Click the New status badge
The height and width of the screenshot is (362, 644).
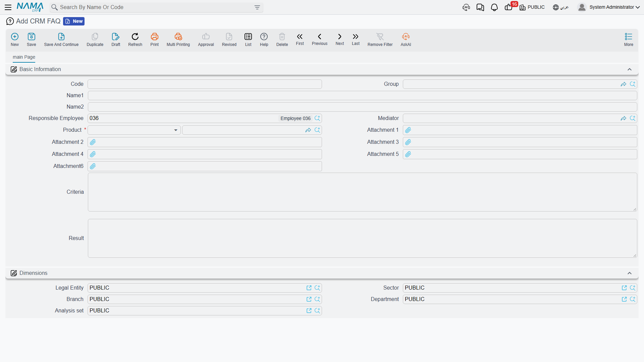coord(74,21)
